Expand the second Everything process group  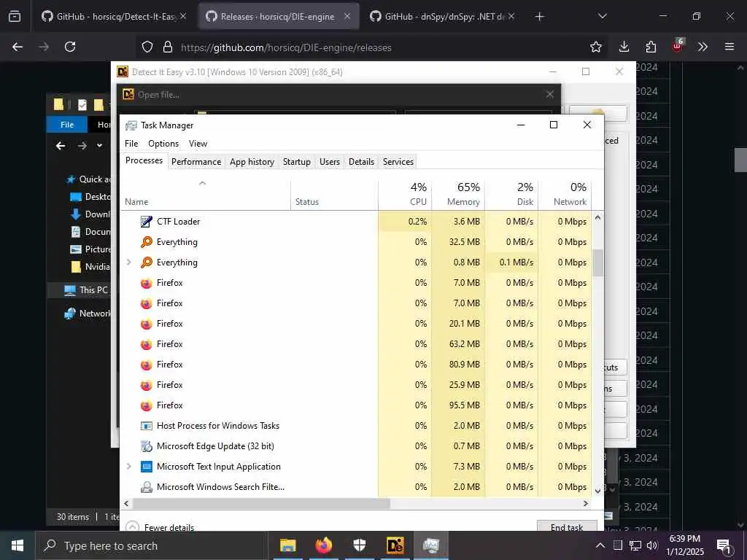(x=128, y=262)
